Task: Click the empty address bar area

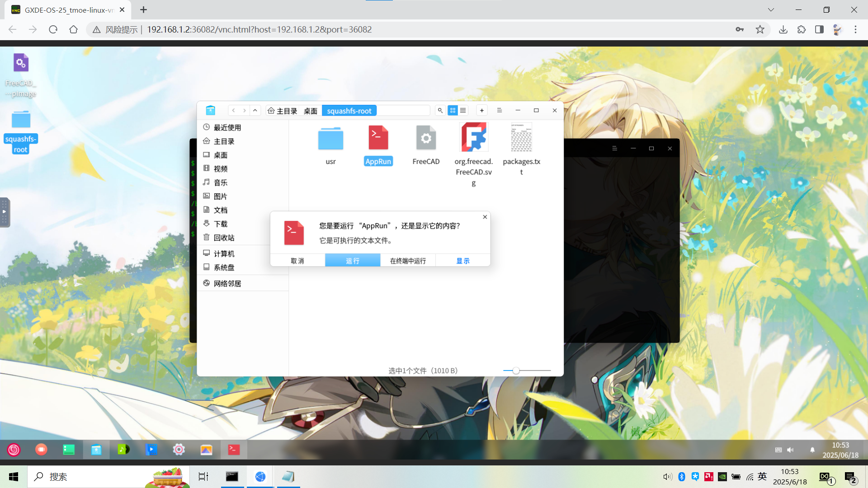Action: [403, 111]
